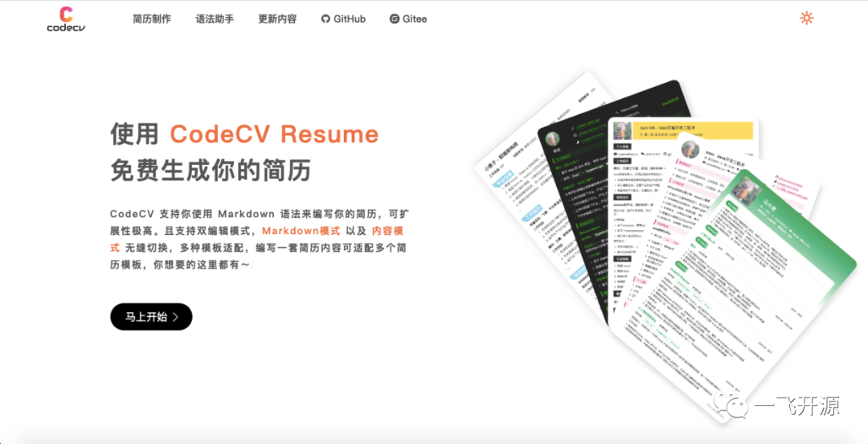Click the GitHub octocat icon
Viewport: 868px width, 444px height.
[325, 18]
